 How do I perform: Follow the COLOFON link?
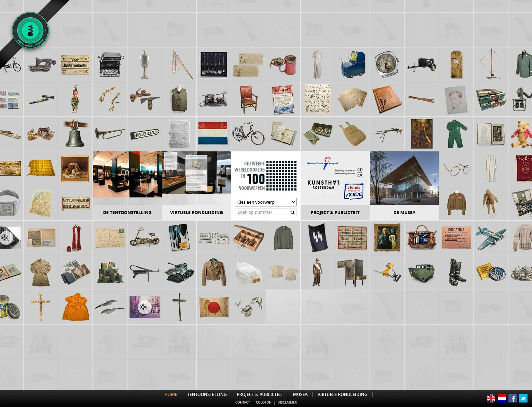(264, 402)
